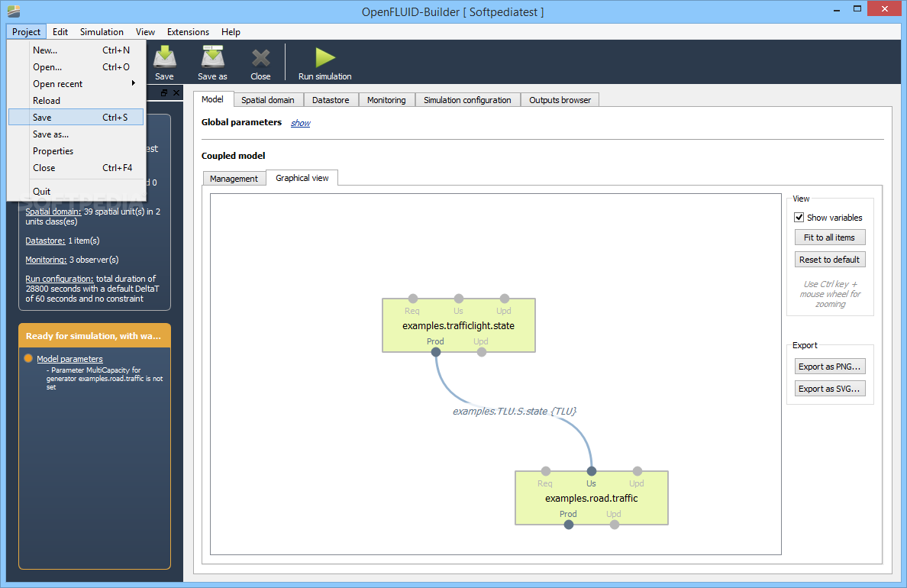Switch to the Management sub-tab
The width and height of the screenshot is (907, 588).
[x=234, y=179]
